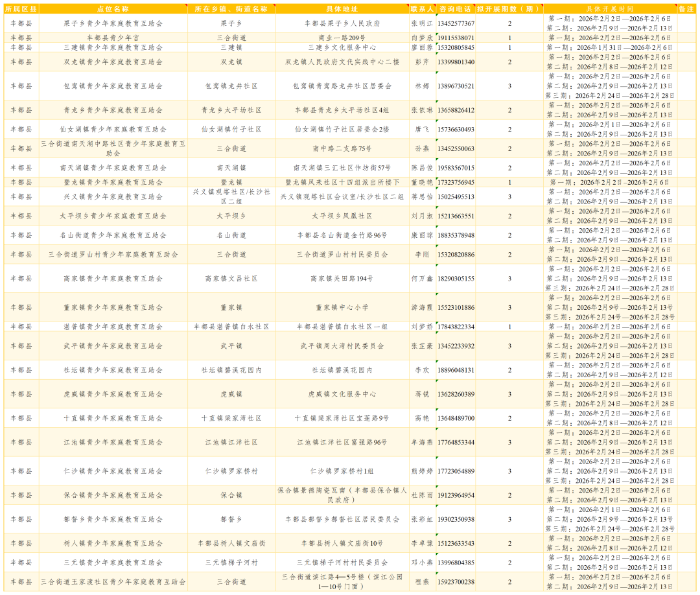700x595 pixels.
Task: Click phone number 13399801340
Action: [x=456, y=62]
